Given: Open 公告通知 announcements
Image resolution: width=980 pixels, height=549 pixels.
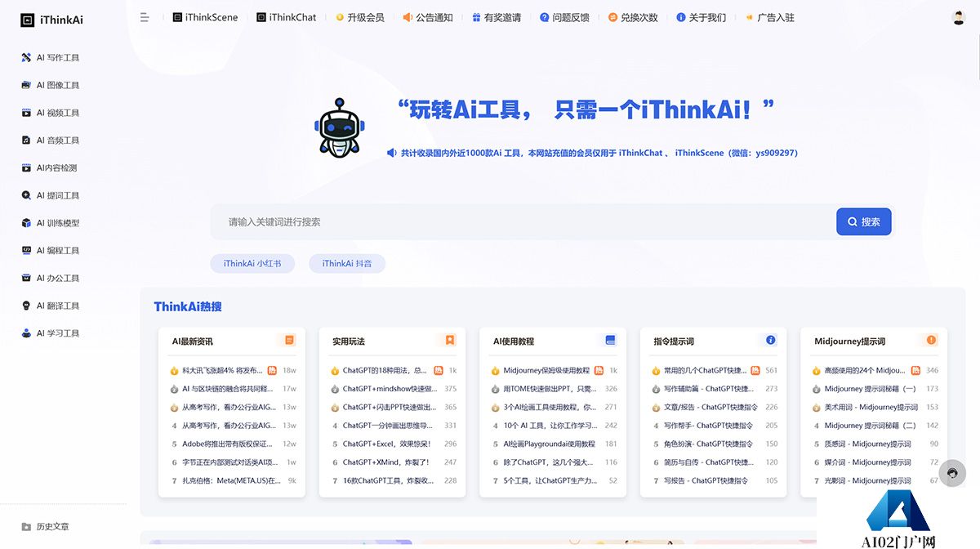Looking at the screenshot, I should pyautogui.click(x=428, y=17).
